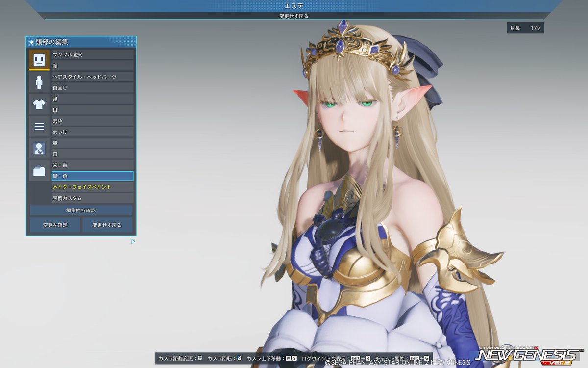
Task: Click the 頭部の編集 panel title
Action: coord(52,42)
